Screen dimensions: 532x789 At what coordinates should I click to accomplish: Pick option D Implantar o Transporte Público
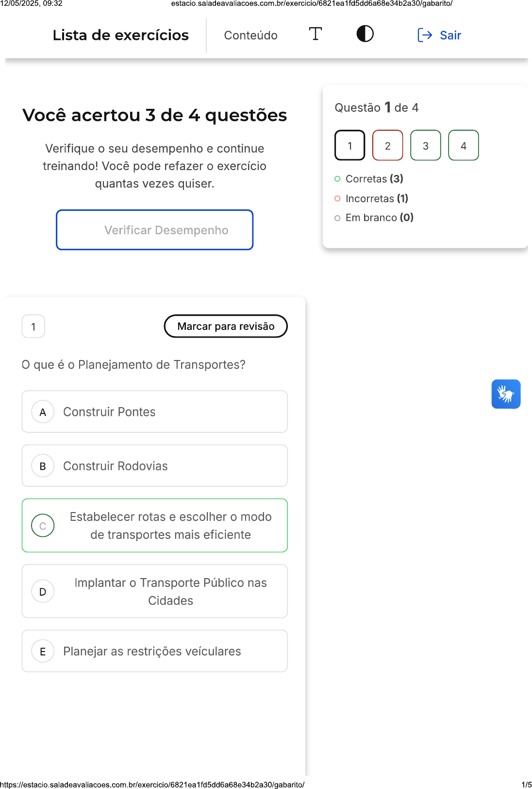(x=154, y=591)
